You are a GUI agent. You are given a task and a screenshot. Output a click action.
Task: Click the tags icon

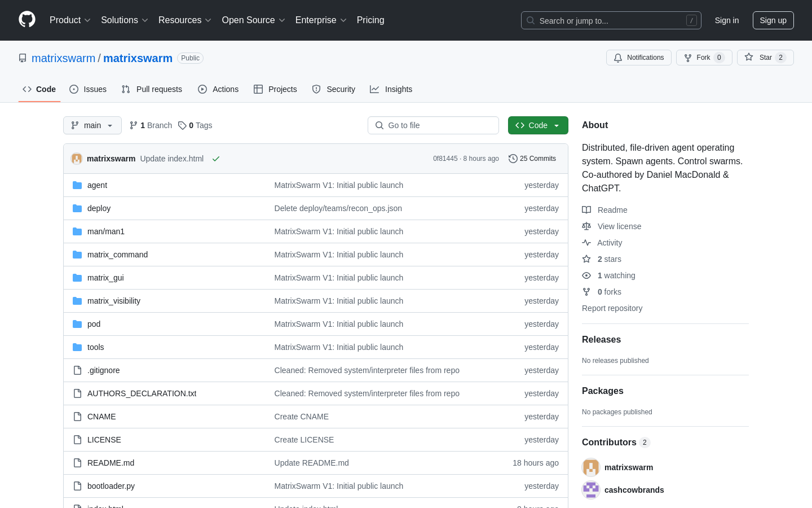[x=182, y=125]
